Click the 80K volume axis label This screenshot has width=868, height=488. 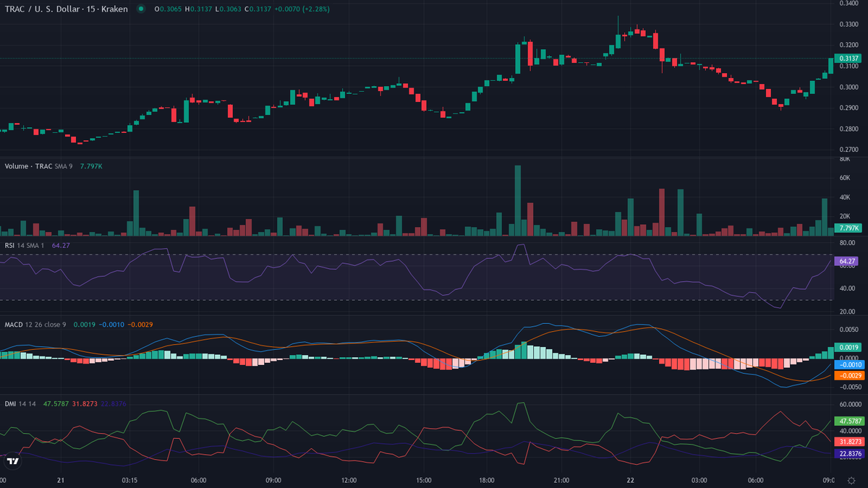click(x=843, y=158)
